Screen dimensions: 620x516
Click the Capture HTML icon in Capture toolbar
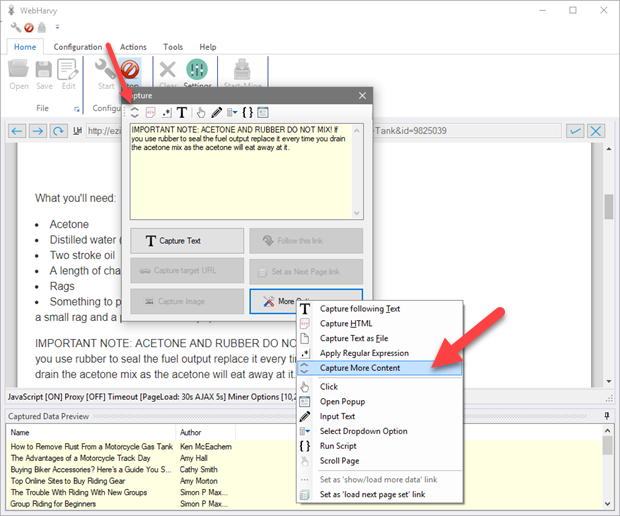(x=151, y=113)
